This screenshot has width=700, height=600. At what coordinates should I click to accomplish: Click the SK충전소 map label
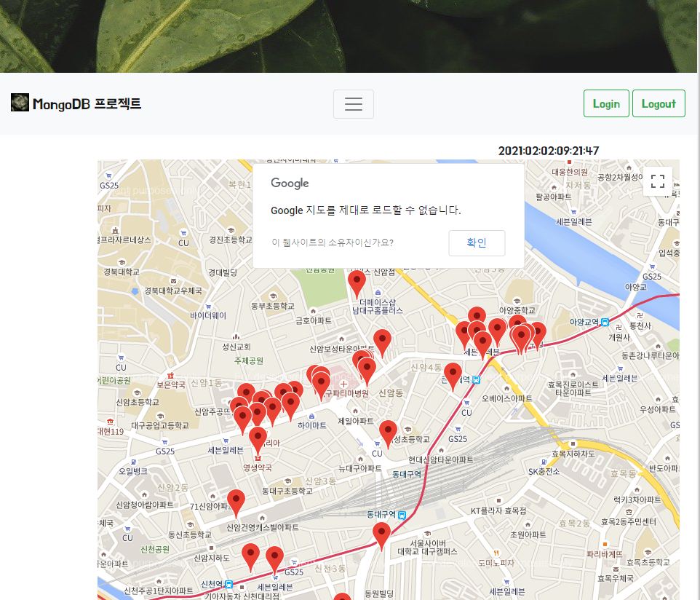pyautogui.click(x=544, y=472)
